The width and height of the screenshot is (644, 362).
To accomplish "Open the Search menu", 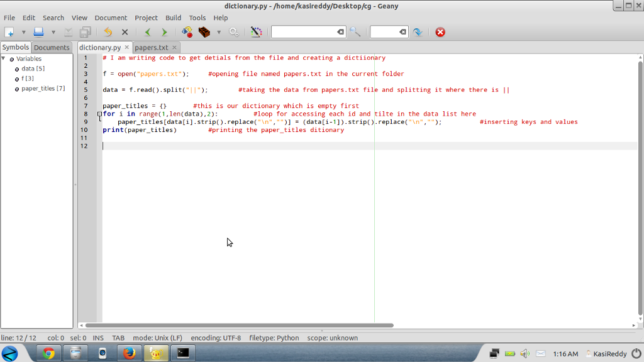I will pyautogui.click(x=53, y=18).
